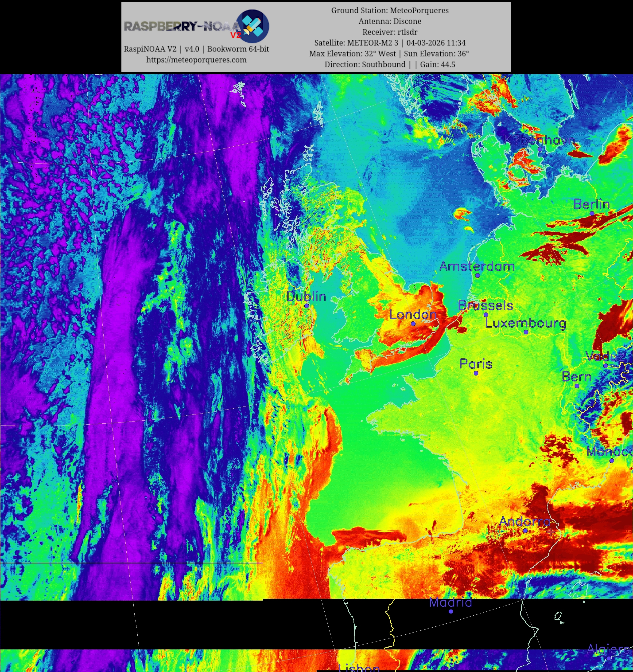The height and width of the screenshot is (672, 633).
Task: Click the London city marker dot
Action: [x=413, y=324]
